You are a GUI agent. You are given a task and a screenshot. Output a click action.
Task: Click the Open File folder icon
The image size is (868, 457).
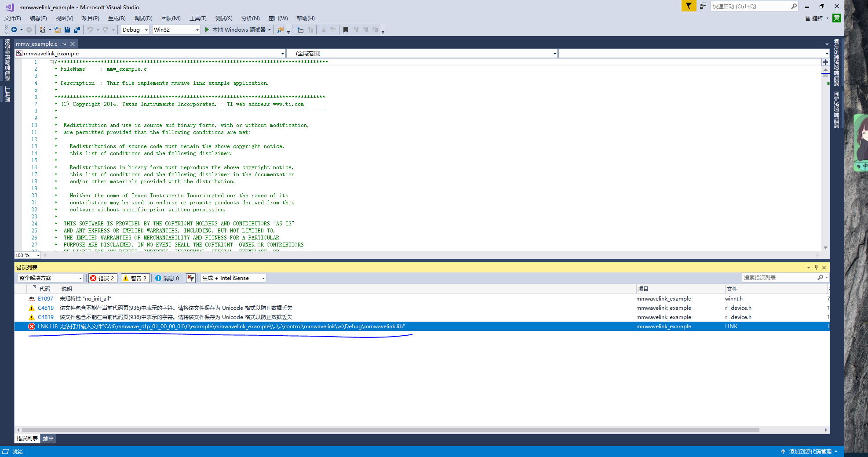[57, 30]
